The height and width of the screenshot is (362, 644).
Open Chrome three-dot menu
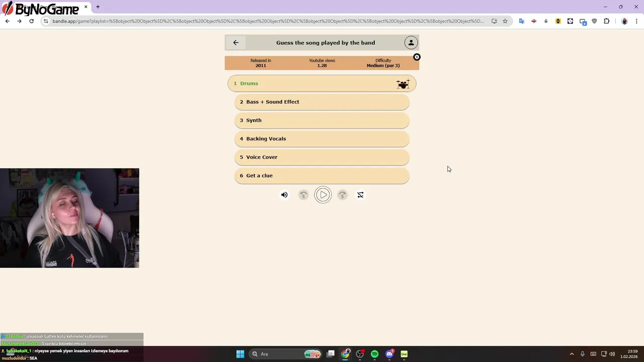click(x=636, y=21)
